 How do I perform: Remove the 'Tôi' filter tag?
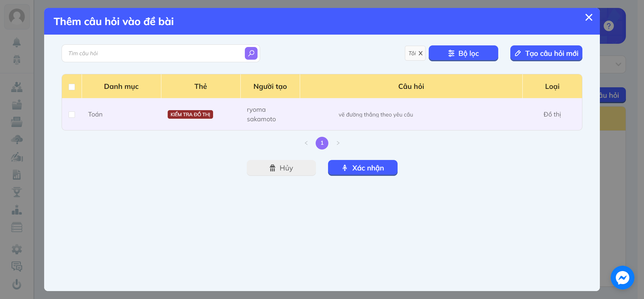coord(420,53)
